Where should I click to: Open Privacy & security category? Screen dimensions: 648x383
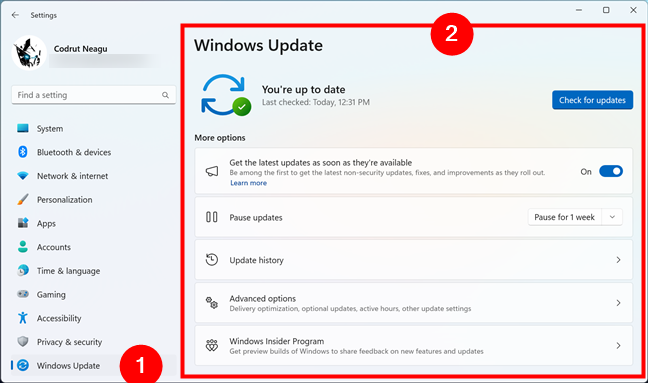coord(94,342)
